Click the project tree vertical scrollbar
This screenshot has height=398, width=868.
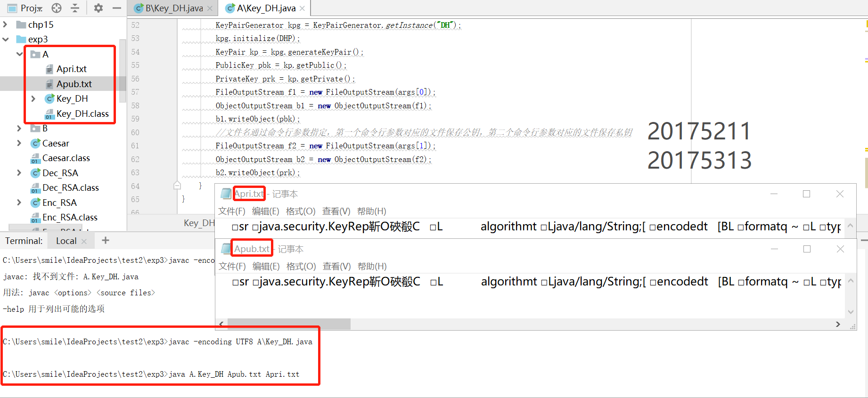(x=123, y=71)
